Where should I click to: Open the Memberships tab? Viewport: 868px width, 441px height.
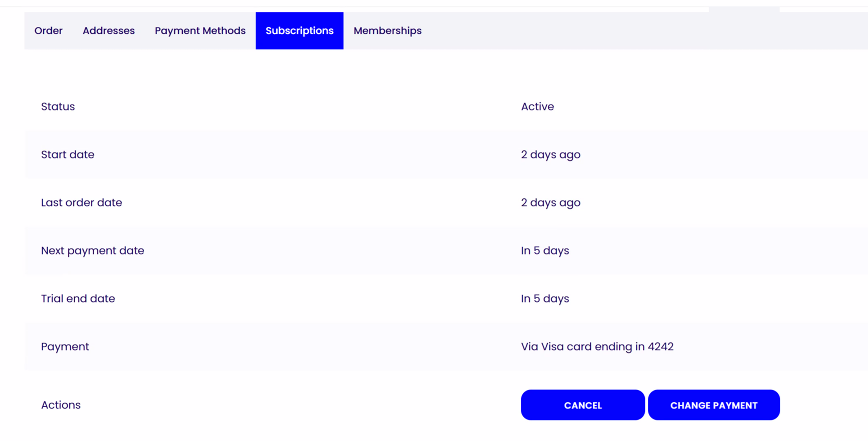point(387,31)
